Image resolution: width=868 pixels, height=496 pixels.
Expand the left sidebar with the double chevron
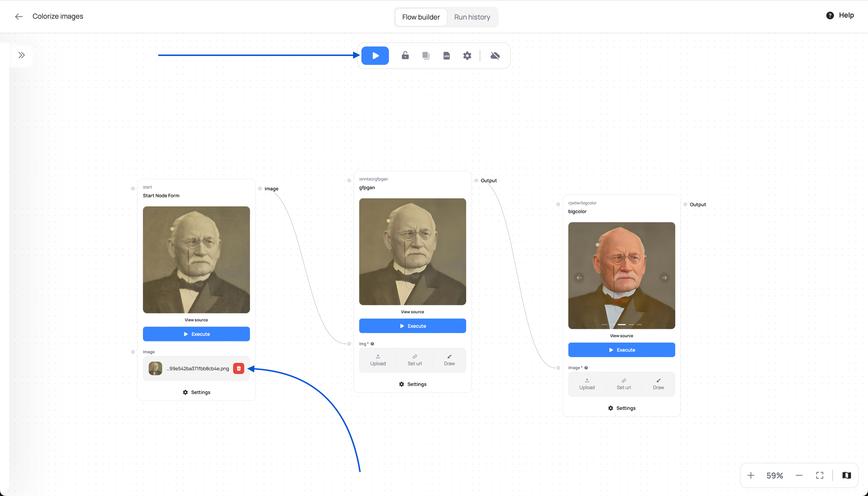(21, 55)
